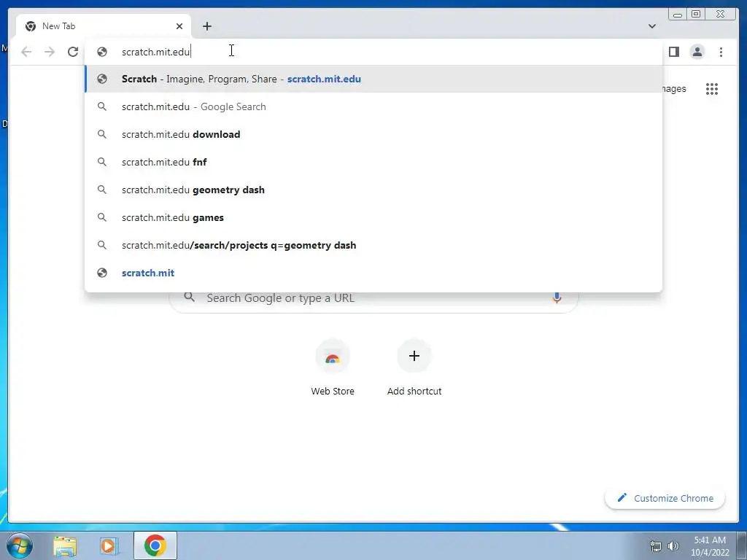
Task: Start voice search with the microphone icon
Action: coord(557,298)
